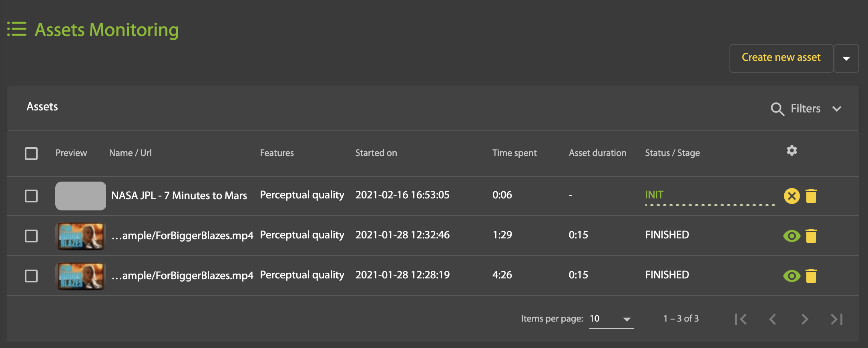868x348 pixels.
Task: Delete the NASA JPL asset
Action: 811,196
